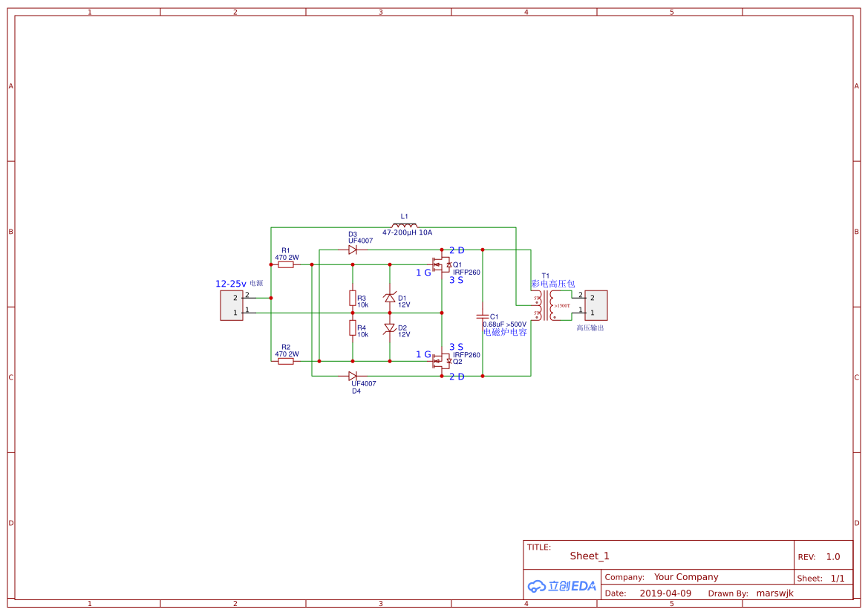Select the "12V" value of D1
This screenshot has width=868, height=615.
click(404, 305)
